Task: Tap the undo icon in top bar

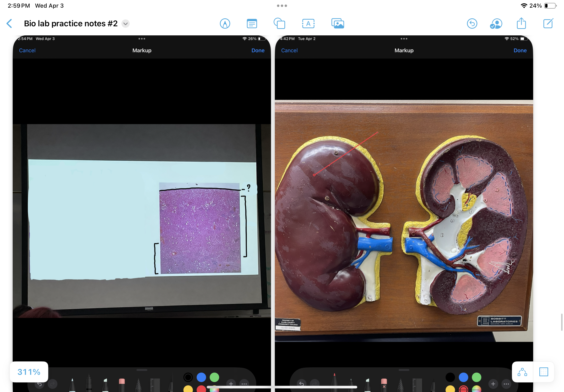Action: [x=472, y=24]
